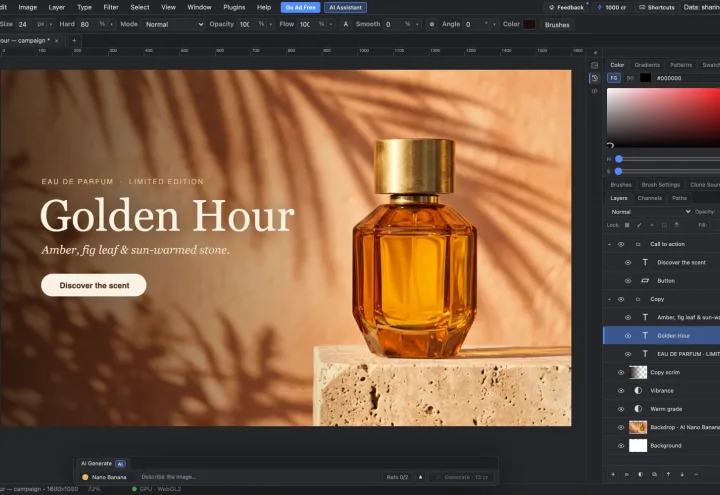Open the Brush Settings tab

tap(661, 185)
